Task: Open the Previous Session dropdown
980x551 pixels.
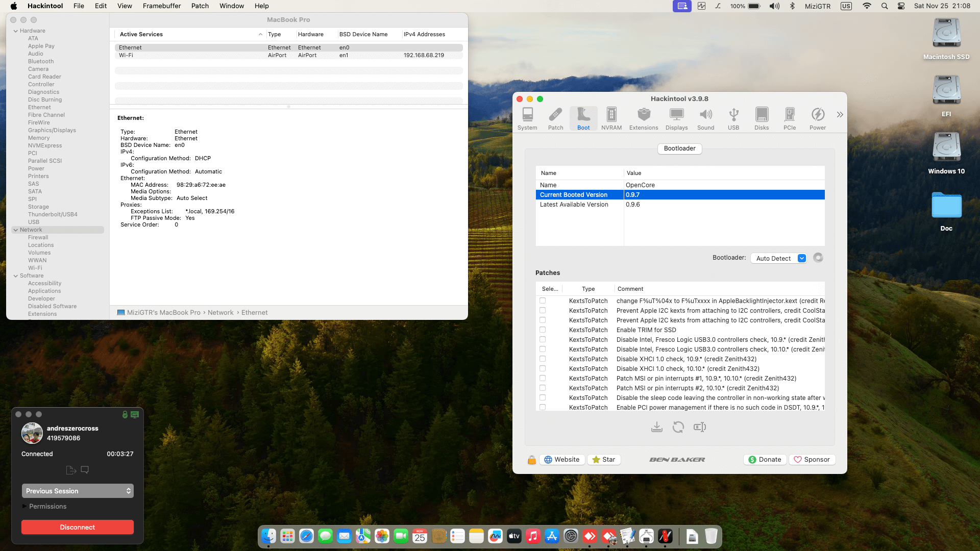Action: click(x=78, y=491)
